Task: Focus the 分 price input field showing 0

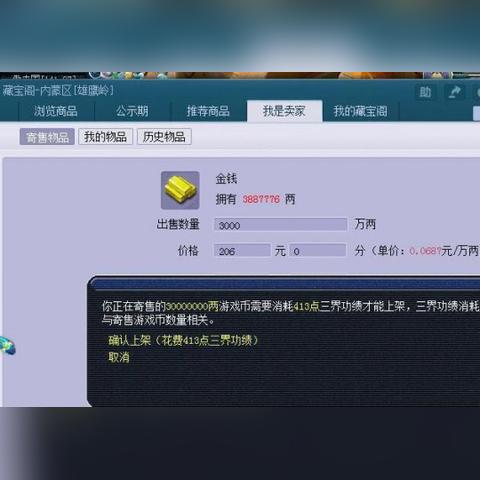Action: pyautogui.click(x=318, y=251)
